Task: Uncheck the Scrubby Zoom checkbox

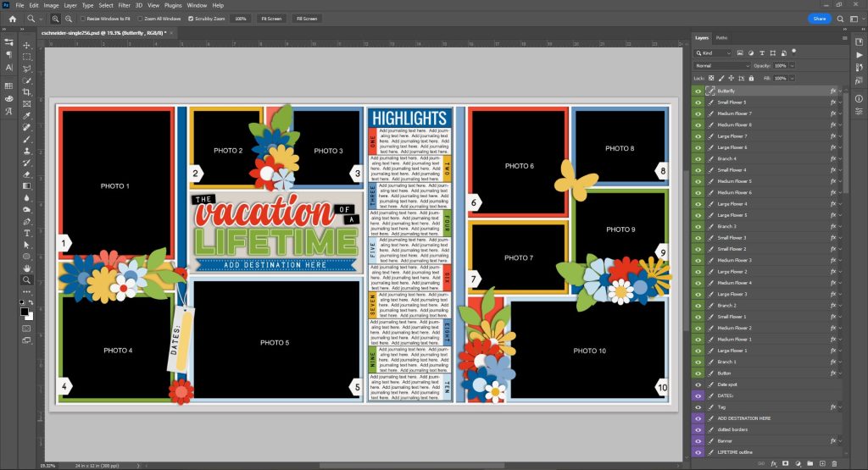Action: click(191, 18)
